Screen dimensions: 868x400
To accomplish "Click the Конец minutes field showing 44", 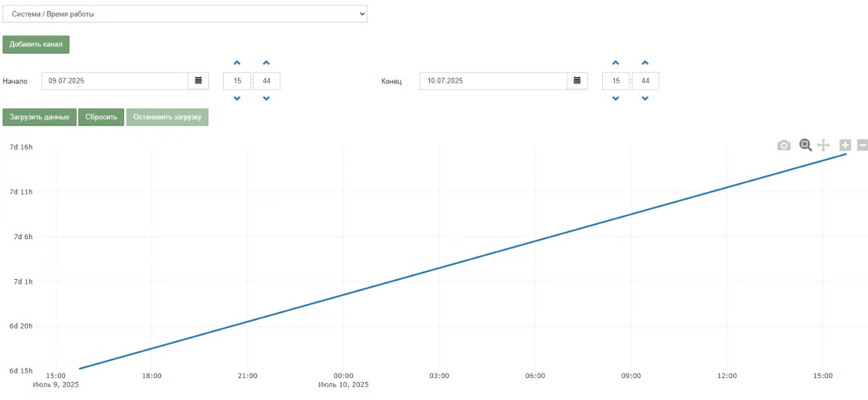I will [645, 81].
